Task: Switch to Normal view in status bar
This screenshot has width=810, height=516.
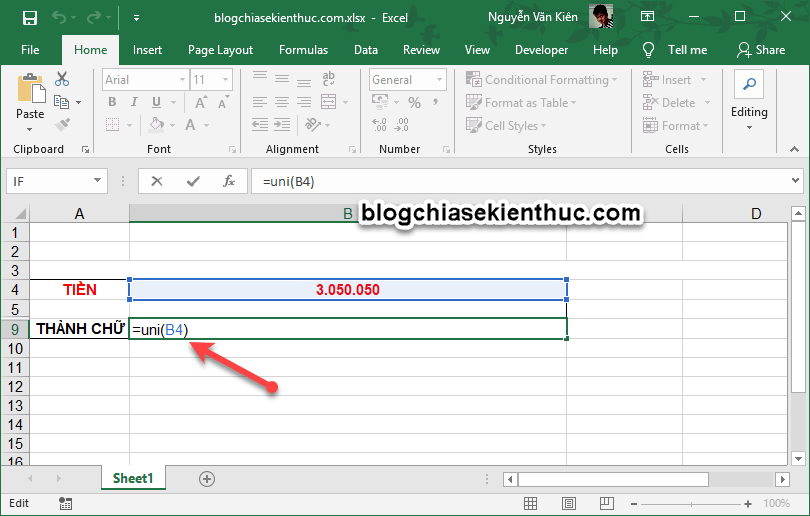Action: (531, 504)
